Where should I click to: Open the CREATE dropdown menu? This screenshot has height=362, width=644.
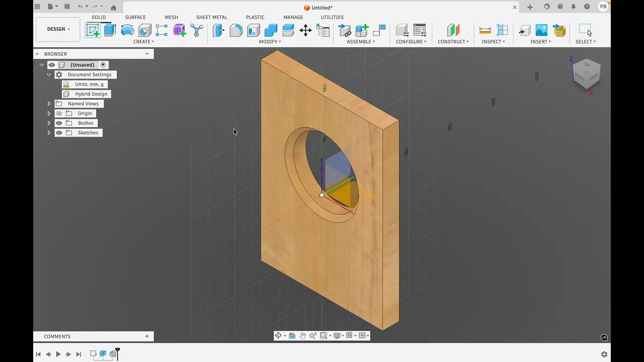143,42
